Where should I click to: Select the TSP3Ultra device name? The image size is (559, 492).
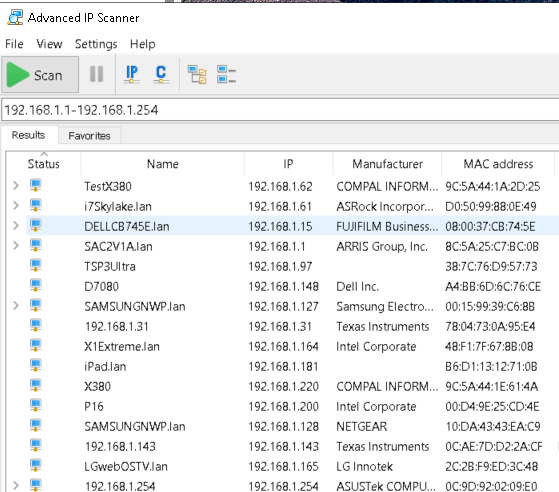click(110, 266)
